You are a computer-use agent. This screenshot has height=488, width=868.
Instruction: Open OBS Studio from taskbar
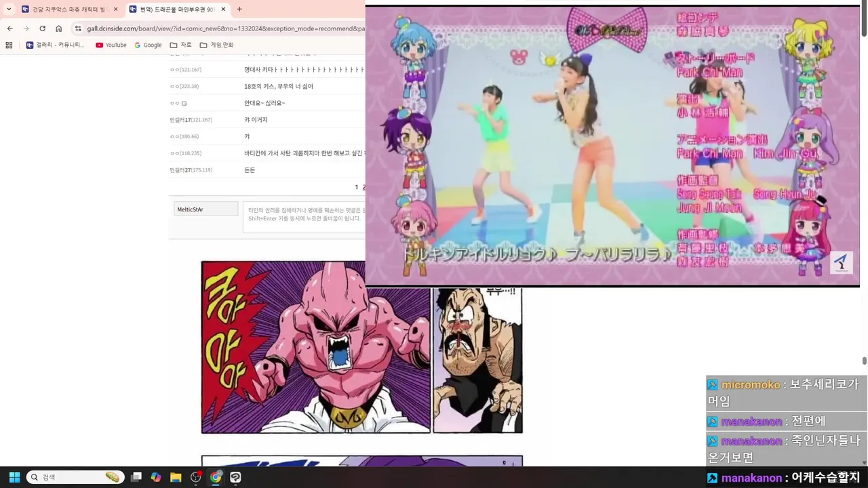pos(196,477)
